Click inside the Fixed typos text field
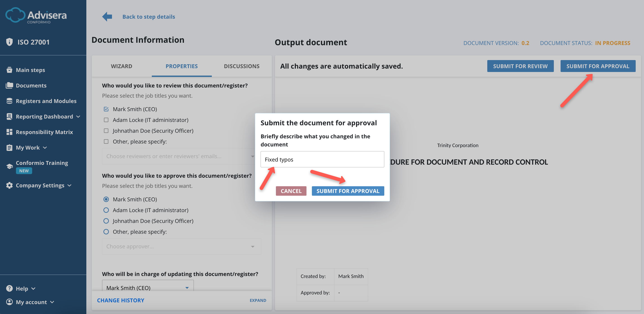Viewport: 644px width, 314px height. coord(322,159)
